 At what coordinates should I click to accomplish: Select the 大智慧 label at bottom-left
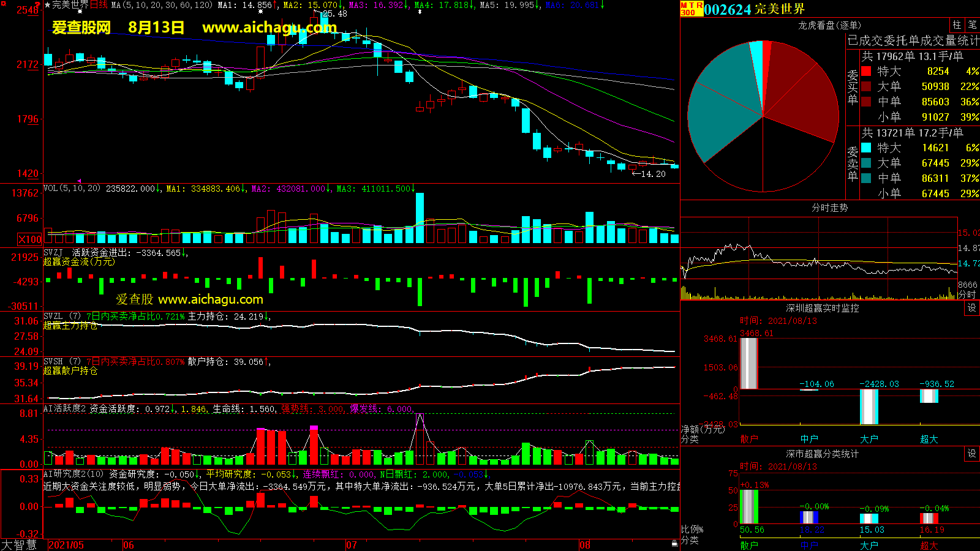(x=19, y=545)
